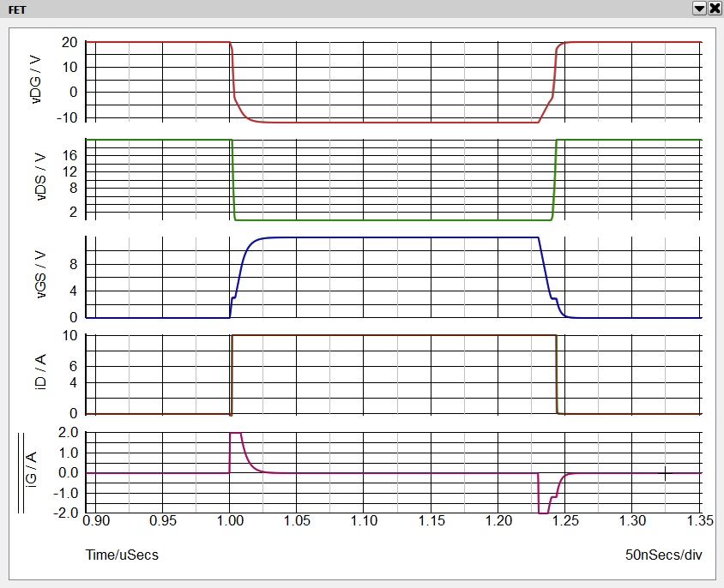Click the 1.25 tick on time axis

565,519
